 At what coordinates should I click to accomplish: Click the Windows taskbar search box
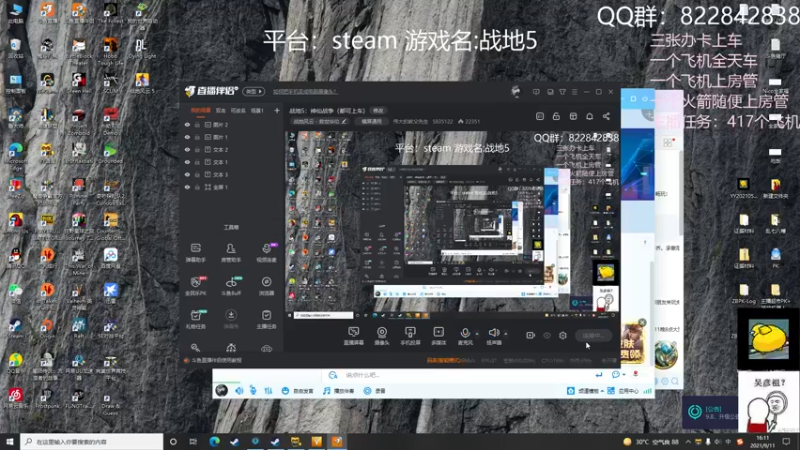92,442
